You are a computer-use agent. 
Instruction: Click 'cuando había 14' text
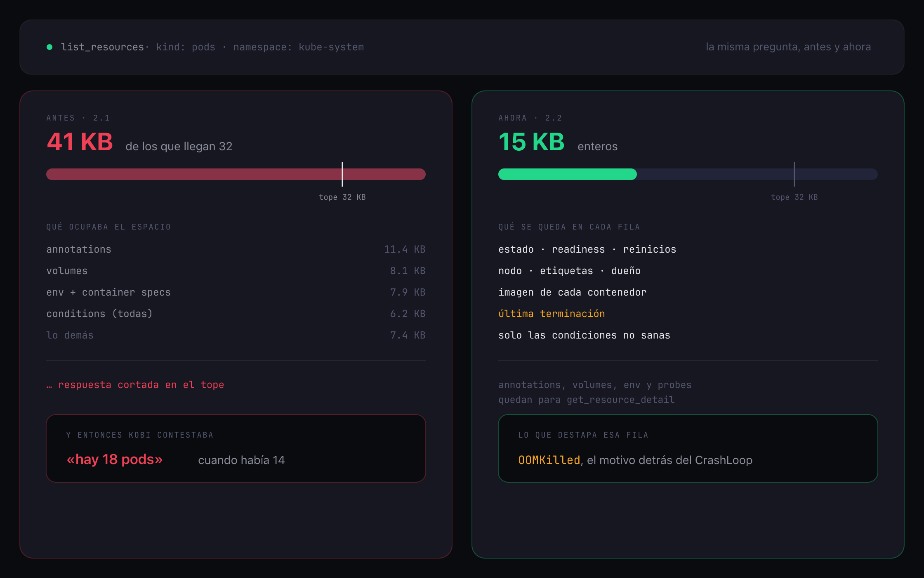pyautogui.click(x=241, y=460)
